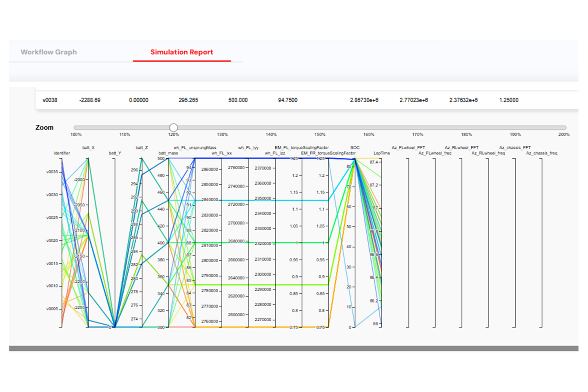Click the horizontal scrollbar below the chart
Screen dimensions: 588x392
click(293, 349)
